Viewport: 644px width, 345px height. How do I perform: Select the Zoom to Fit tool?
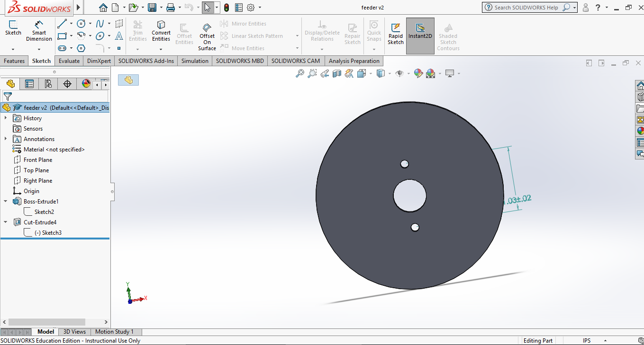point(300,73)
